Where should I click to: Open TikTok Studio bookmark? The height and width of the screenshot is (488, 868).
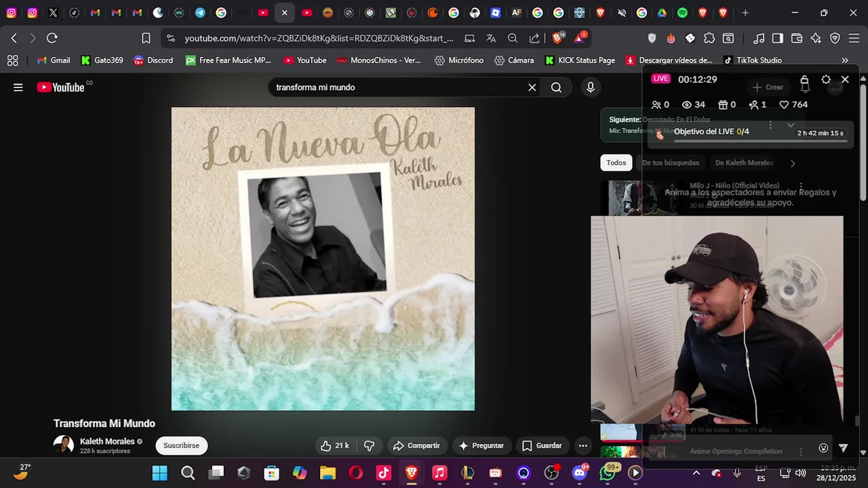click(753, 60)
